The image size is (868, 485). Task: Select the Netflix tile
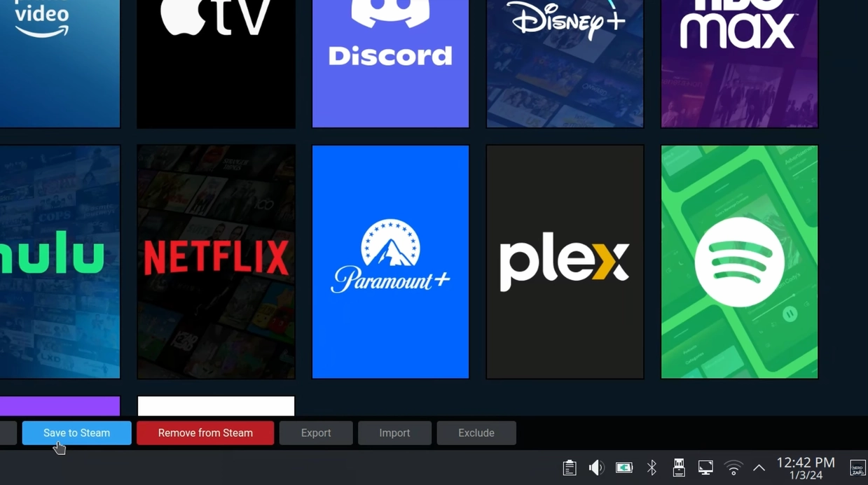coord(216,262)
